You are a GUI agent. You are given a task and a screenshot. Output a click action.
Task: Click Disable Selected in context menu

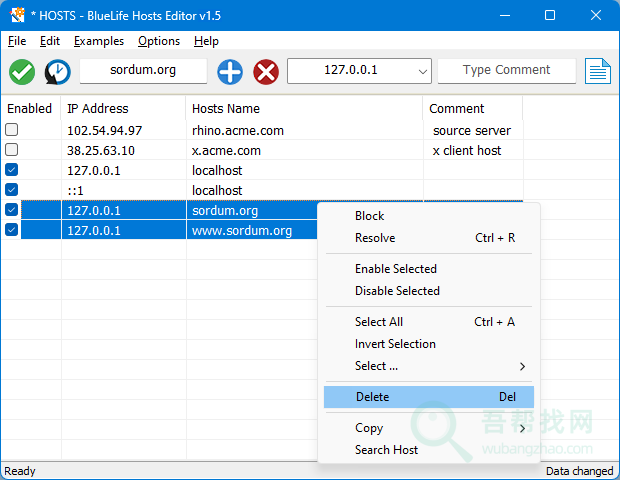(x=397, y=291)
